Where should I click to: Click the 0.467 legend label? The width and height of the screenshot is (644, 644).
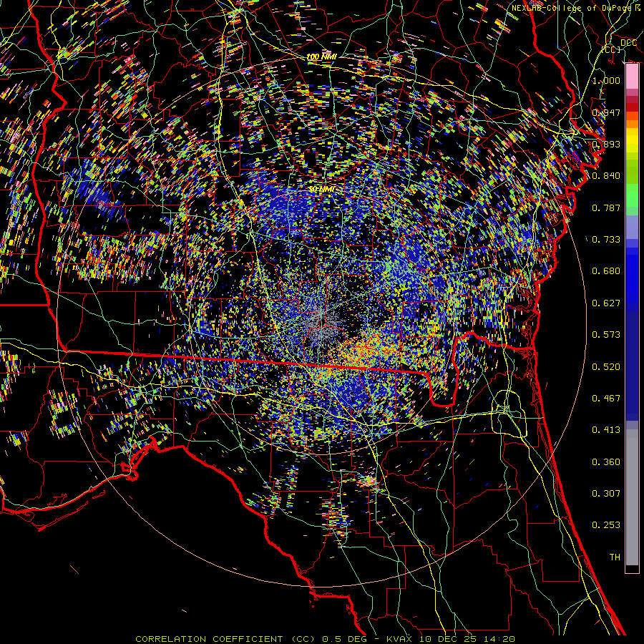(x=606, y=398)
